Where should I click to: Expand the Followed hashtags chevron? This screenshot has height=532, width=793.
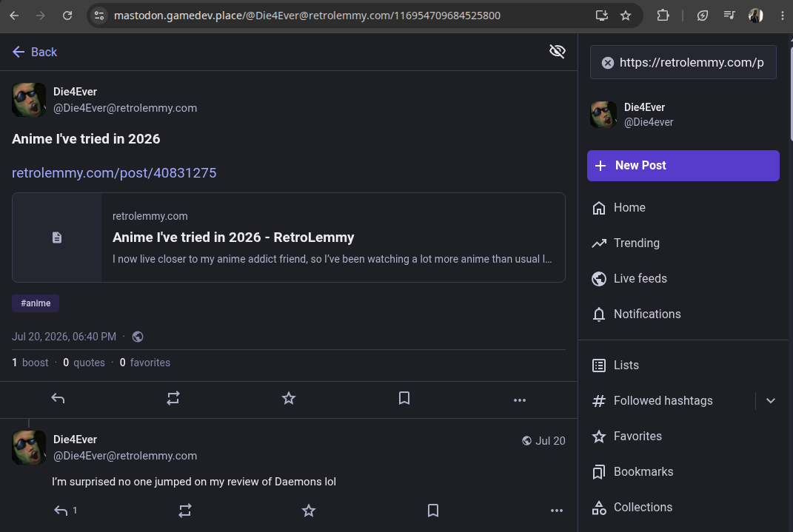(770, 400)
